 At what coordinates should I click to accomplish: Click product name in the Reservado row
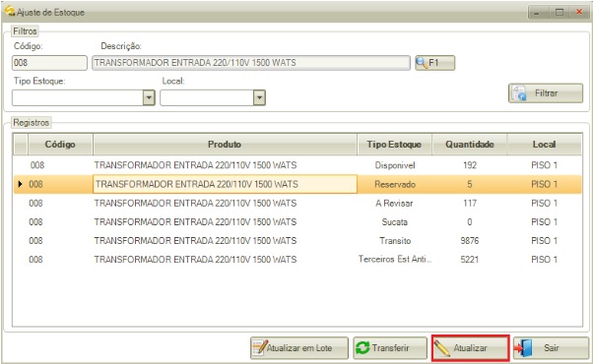point(225,184)
